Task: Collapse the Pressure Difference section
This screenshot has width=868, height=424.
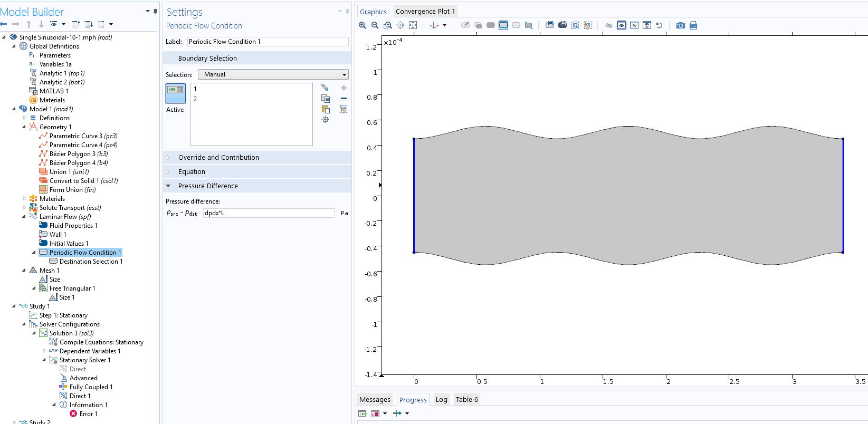Action: point(208,186)
